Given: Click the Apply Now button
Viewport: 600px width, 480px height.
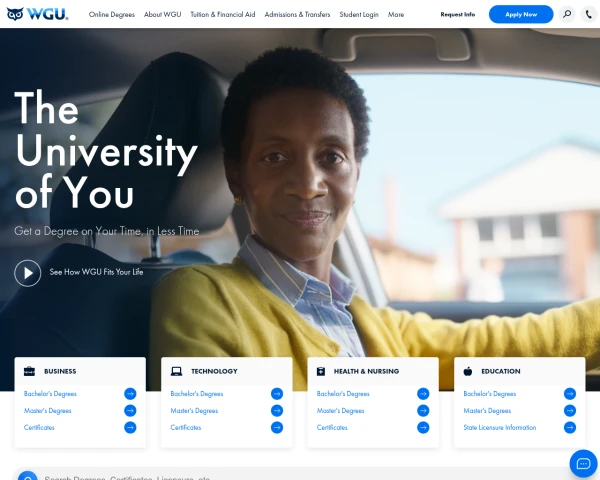Looking at the screenshot, I should tap(521, 14).
